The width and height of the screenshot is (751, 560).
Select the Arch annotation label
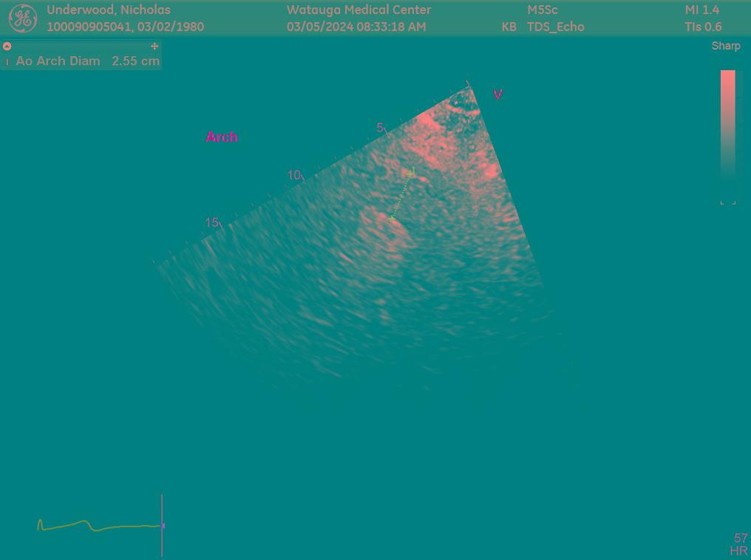click(222, 137)
